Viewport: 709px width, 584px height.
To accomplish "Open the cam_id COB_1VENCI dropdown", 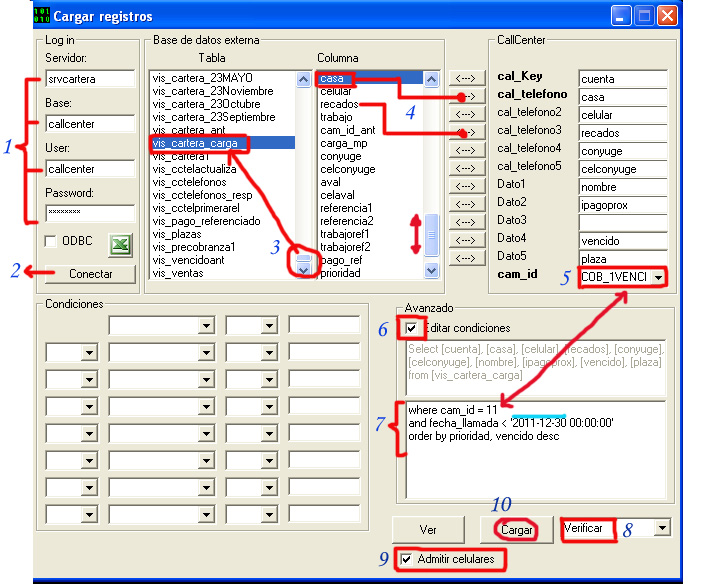I will pyautogui.click(x=658, y=277).
